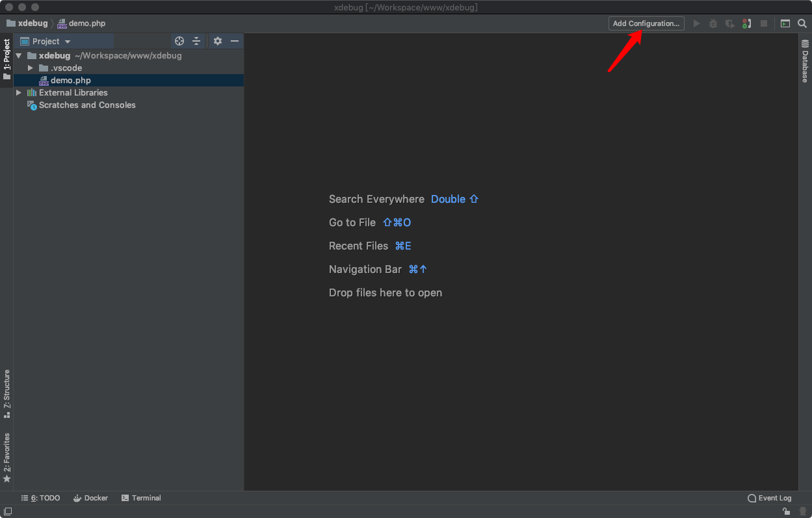Collapse the xdebug project root folder
The image size is (812, 518).
click(x=18, y=55)
